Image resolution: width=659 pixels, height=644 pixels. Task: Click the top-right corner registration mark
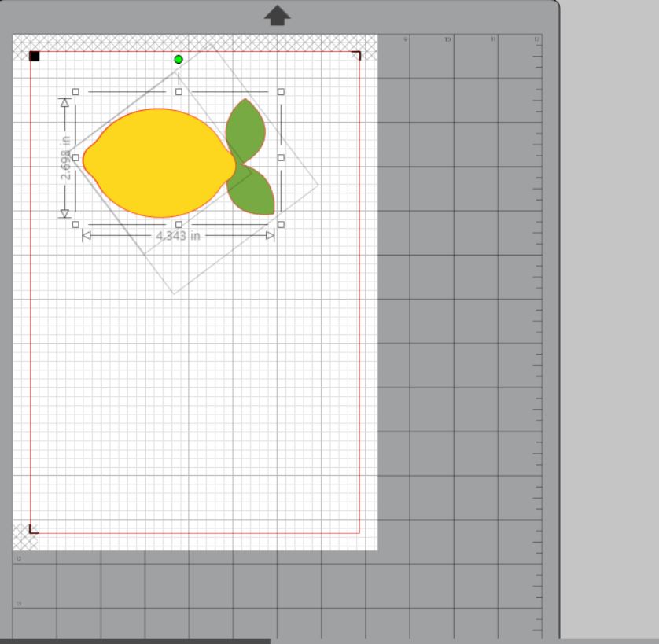[356, 55]
